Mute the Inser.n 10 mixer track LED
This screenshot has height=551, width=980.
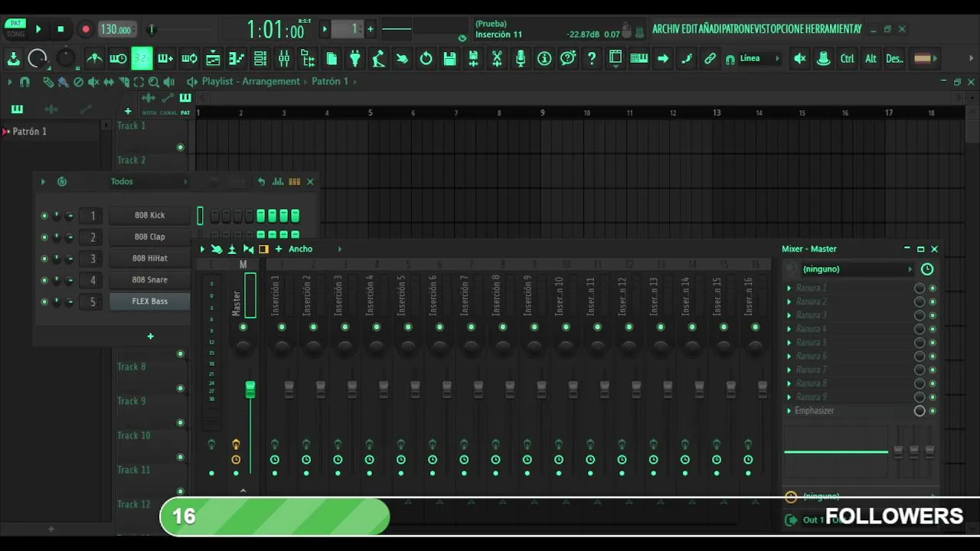[x=566, y=328]
